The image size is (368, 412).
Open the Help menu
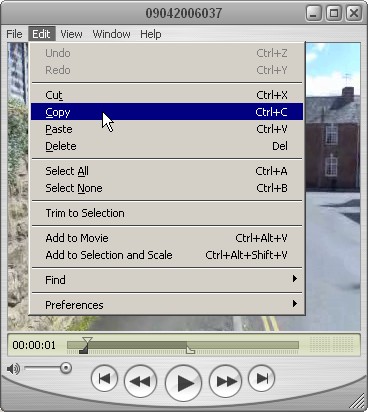point(151,34)
